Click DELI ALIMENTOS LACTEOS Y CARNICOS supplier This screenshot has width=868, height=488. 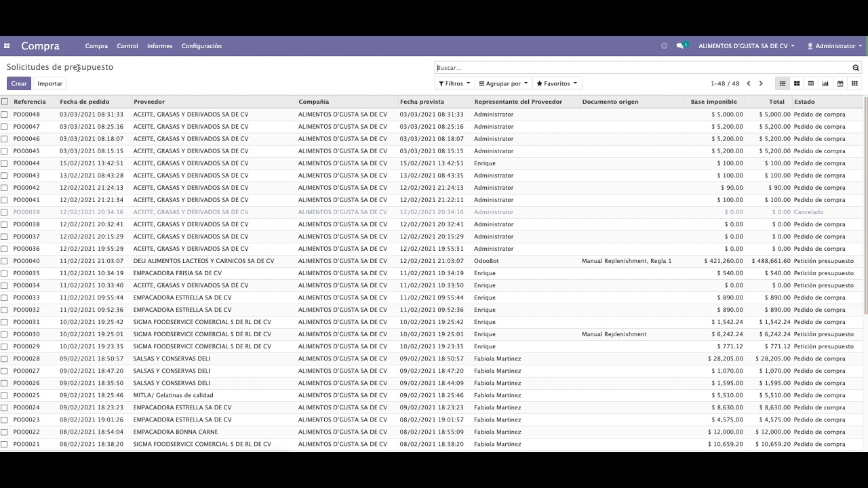[203, 261]
